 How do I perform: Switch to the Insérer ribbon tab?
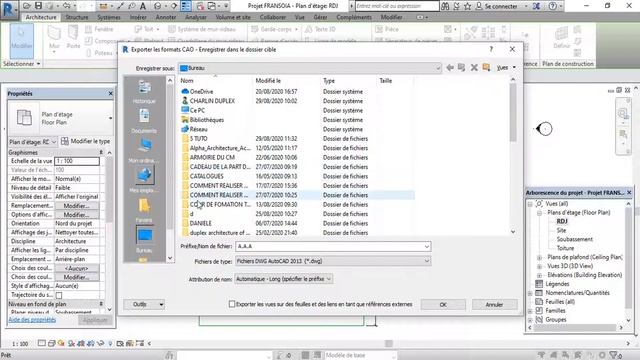(x=138, y=17)
